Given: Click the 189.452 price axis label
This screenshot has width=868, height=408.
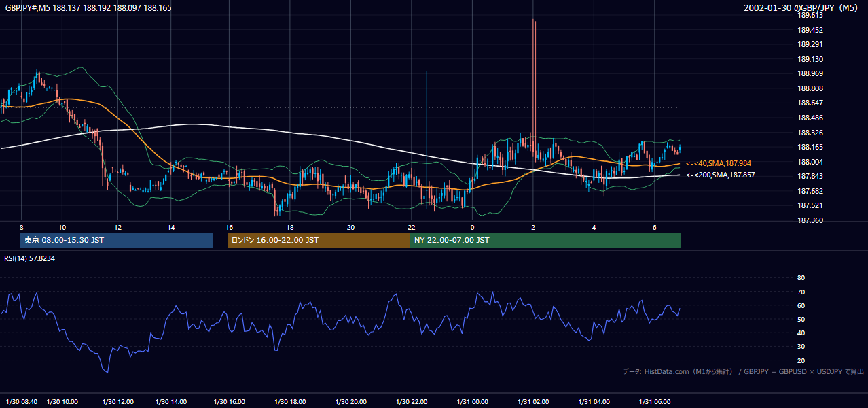Looking at the screenshot, I should tap(810, 30).
